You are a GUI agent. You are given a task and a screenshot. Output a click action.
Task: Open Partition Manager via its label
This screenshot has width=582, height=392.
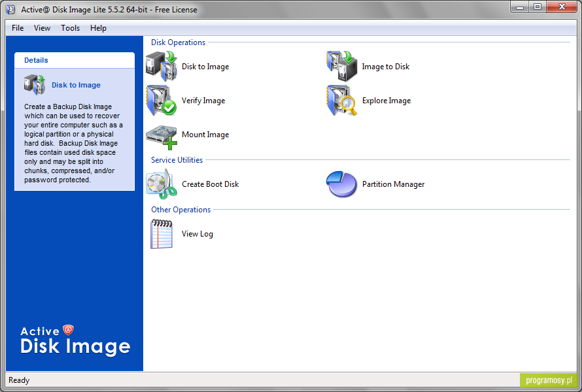coord(393,184)
